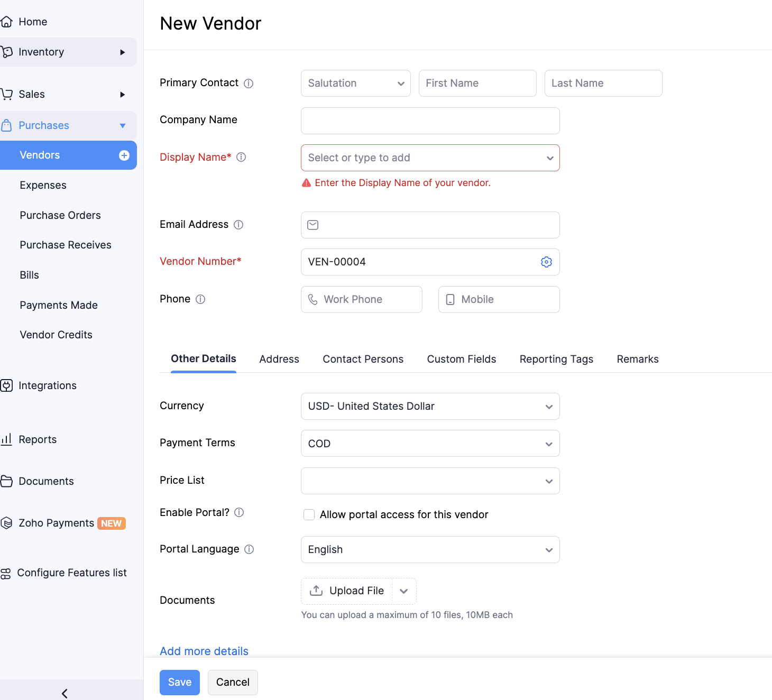Click the plus icon next to Vendors

(x=124, y=155)
